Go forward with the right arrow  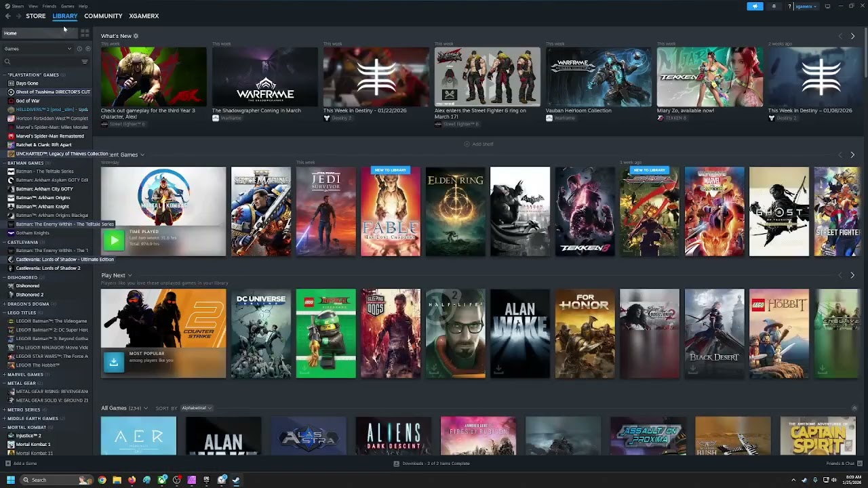[x=18, y=16]
